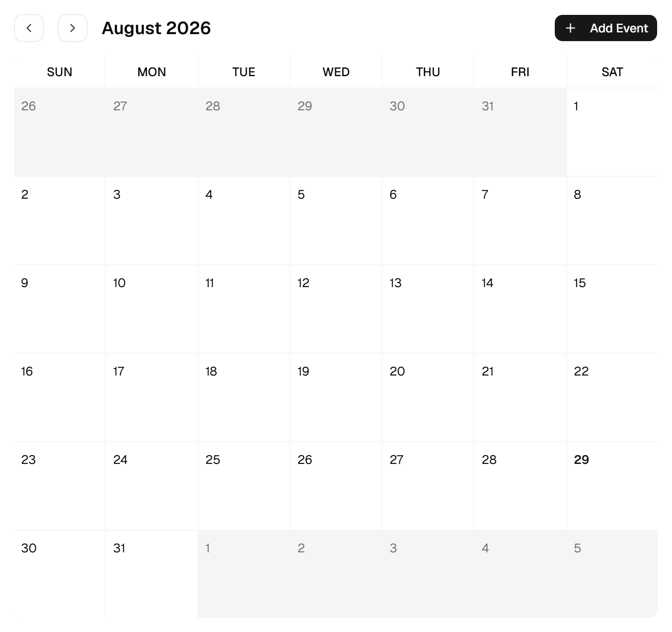672x632 pixels.
Task: Open August 15 day cell
Action: tap(612, 309)
